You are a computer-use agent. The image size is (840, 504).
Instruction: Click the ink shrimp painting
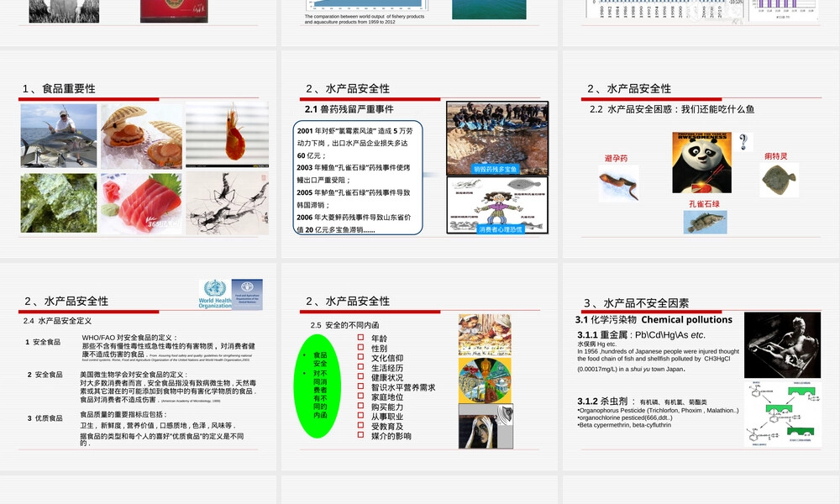click(x=227, y=203)
